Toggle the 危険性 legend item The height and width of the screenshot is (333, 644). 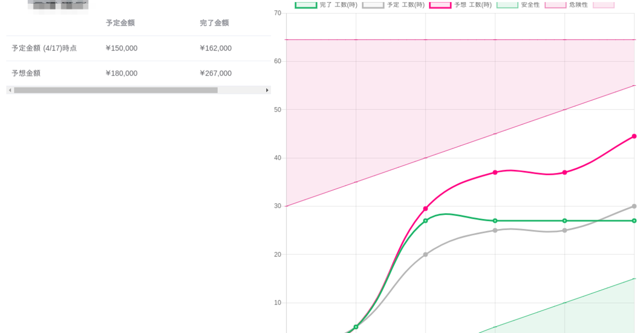(x=566, y=5)
